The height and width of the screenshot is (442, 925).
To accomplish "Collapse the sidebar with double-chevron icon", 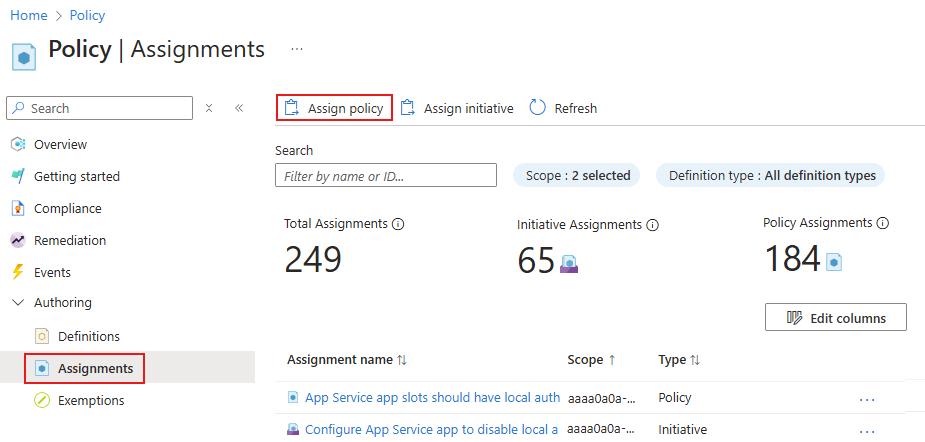I will 239,108.
